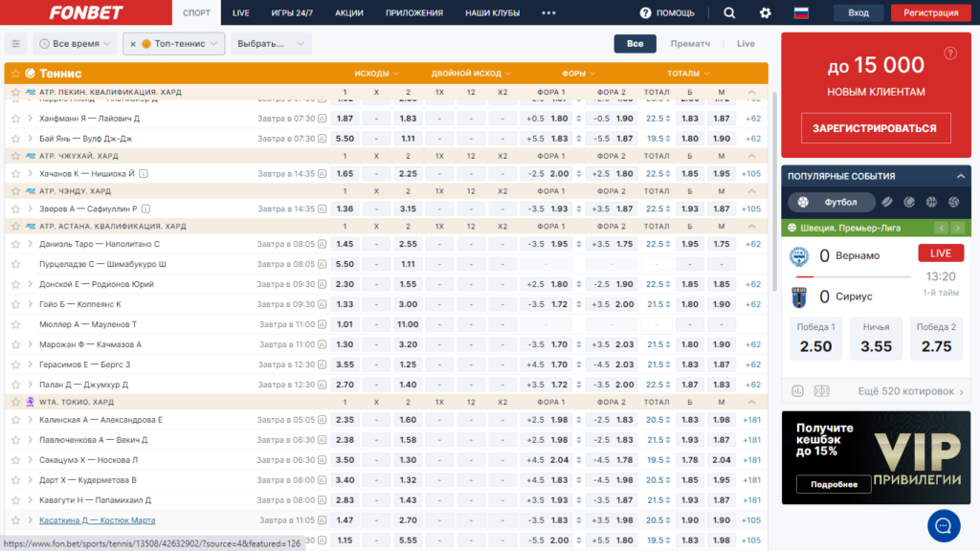
Task: Switch to the Live filter tab
Action: pyautogui.click(x=746, y=44)
